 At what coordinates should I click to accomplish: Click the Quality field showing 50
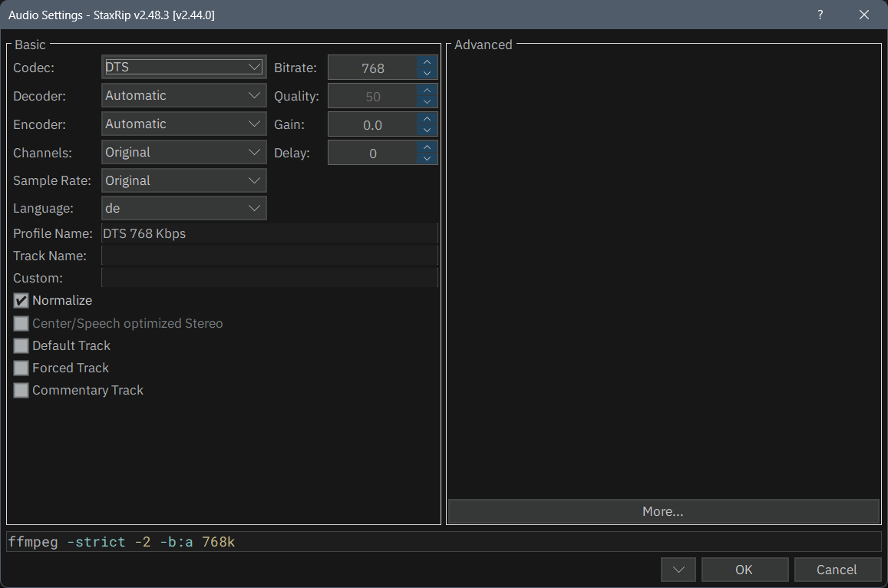(x=373, y=96)
